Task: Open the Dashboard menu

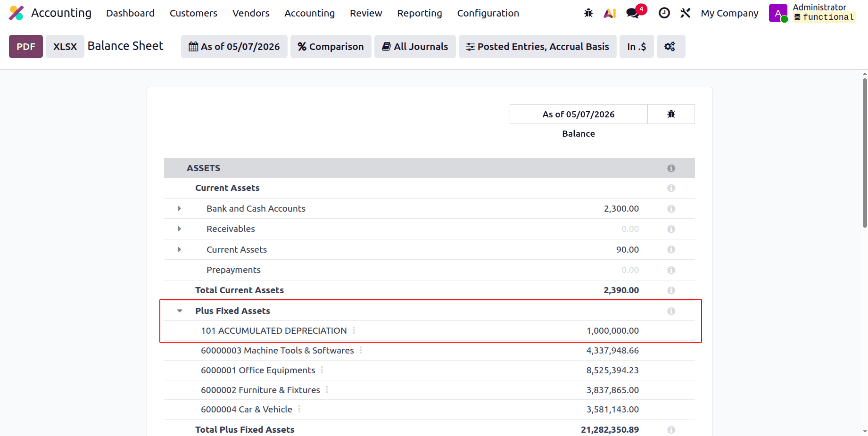Action: (x=130, y=13)
